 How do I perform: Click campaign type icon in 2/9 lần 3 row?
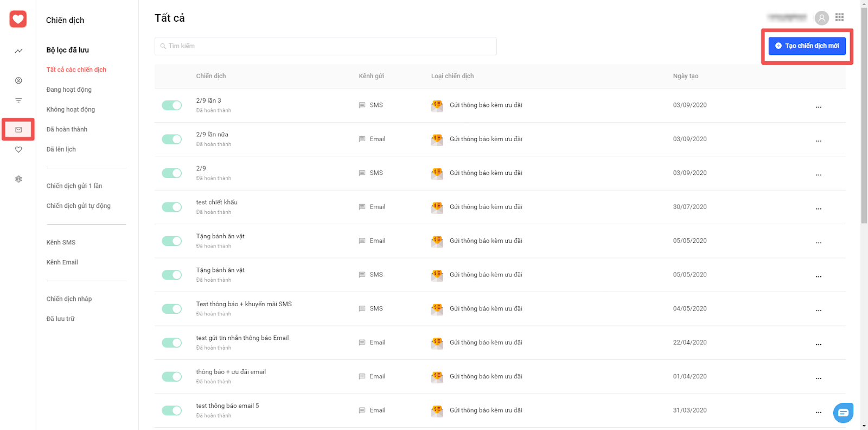click(437, 105)
